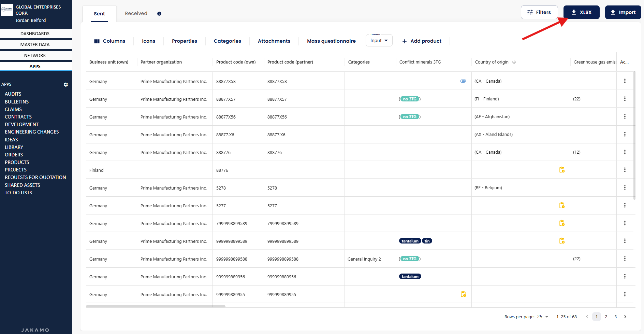Download the XLSX export
644x334 pixels.
(581, 12)
